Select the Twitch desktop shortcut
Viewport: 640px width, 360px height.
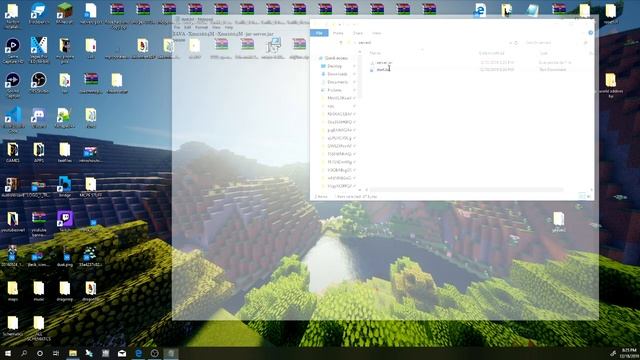tap(64, 222)
